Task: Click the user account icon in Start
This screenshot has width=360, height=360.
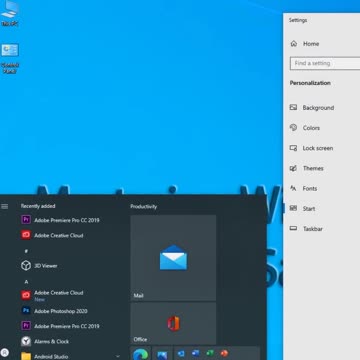Action: click(5, 352)
